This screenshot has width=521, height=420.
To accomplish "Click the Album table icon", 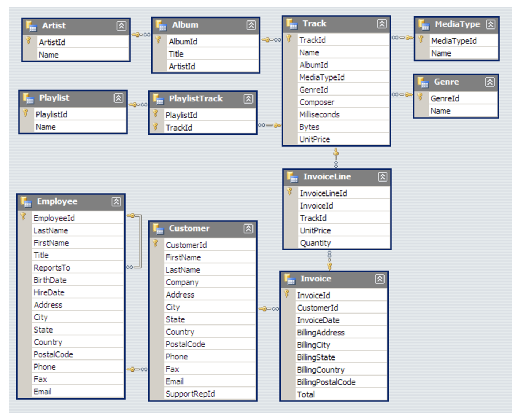I will (161, 25).
